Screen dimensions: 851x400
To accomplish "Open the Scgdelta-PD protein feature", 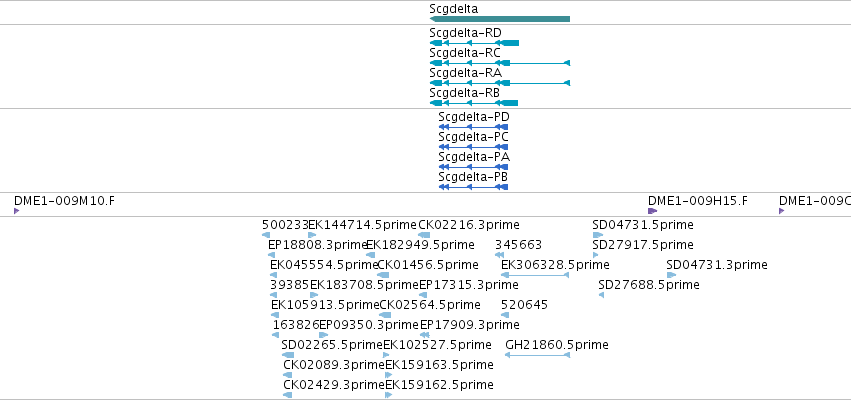I will 473,127.
